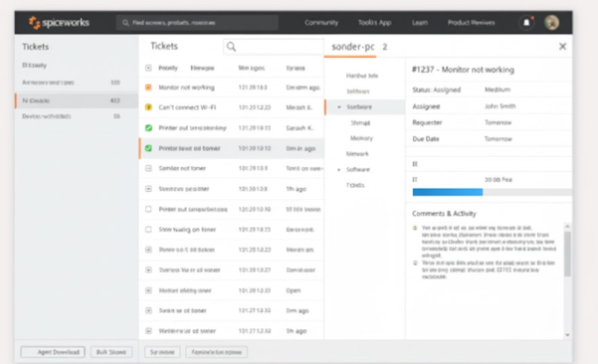Select the top Hardware Info tree item
Screen dimensions: 598x364
point(362,76)
